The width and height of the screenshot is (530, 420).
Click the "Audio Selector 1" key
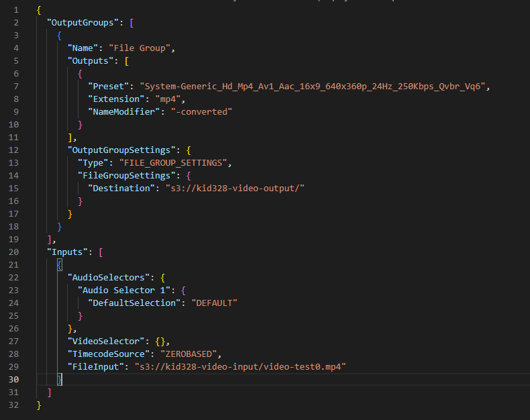124,290
